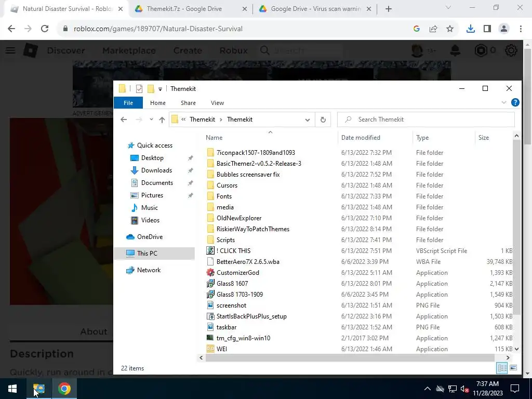This screenshot has height=399, width=532.
Task: Click the horizontal scrollbar in file list
Action: (x=350, y=357)
